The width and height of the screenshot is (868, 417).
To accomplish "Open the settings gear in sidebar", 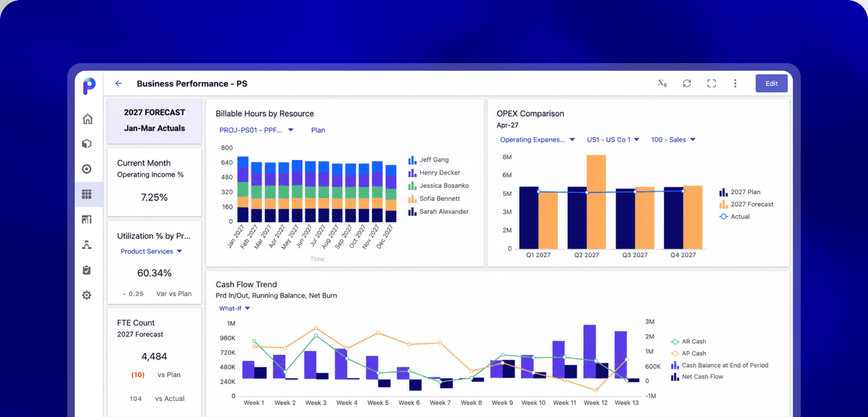I will [87, 295].
